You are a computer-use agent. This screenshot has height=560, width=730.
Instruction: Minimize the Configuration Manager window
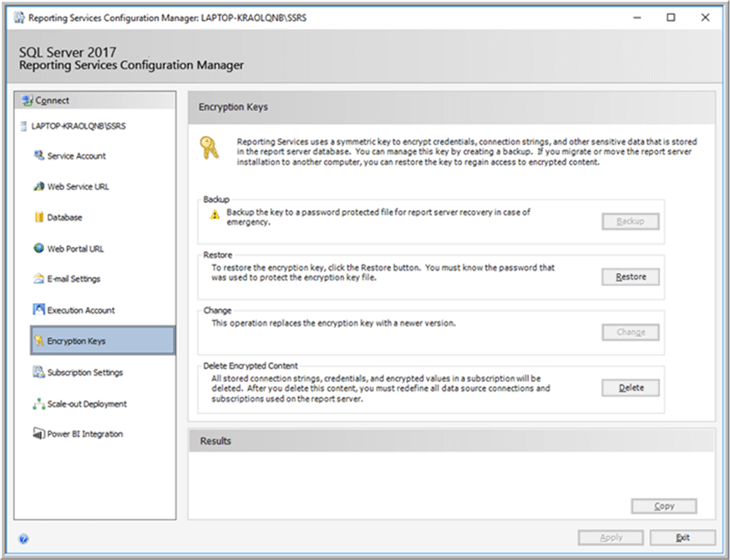click(x=637, y=18)
